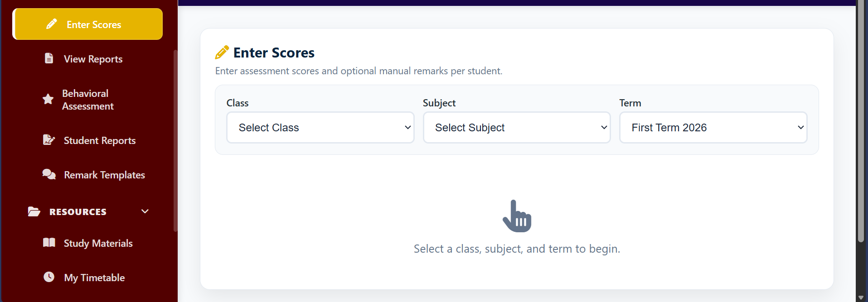Image resolution: width=868 pixels, height=302 pixels.
Task: Click the book icon for Study Materials
Action: click(x=49, y=243)
